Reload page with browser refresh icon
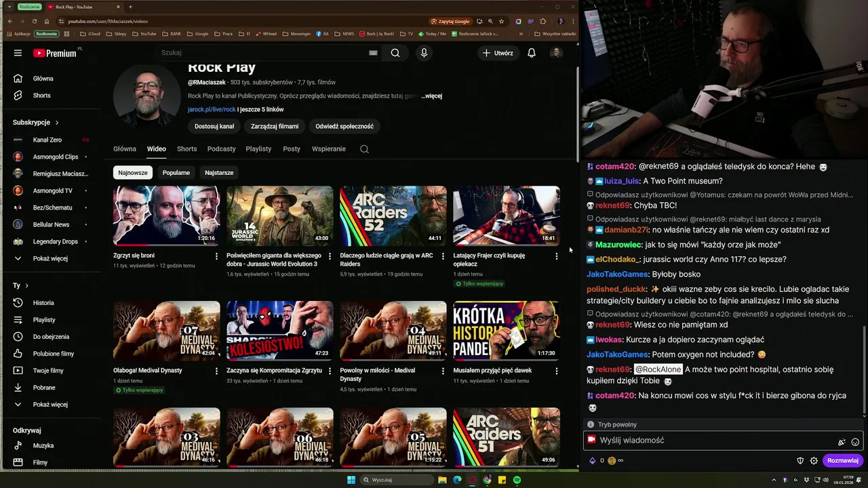Image resolution: width=868 pixels, height=488 pixels. [34, 22]
